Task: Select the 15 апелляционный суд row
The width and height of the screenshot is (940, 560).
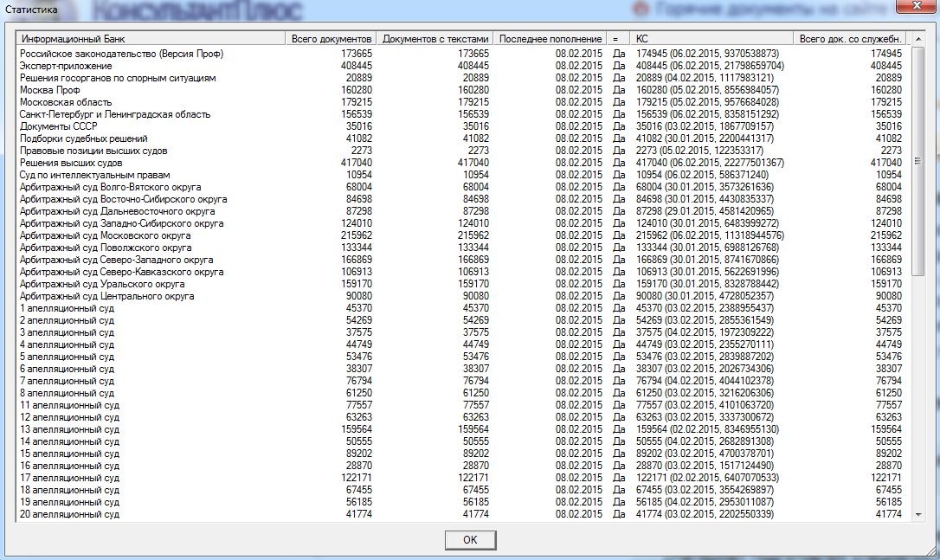Action: click(x=461, y=453)
